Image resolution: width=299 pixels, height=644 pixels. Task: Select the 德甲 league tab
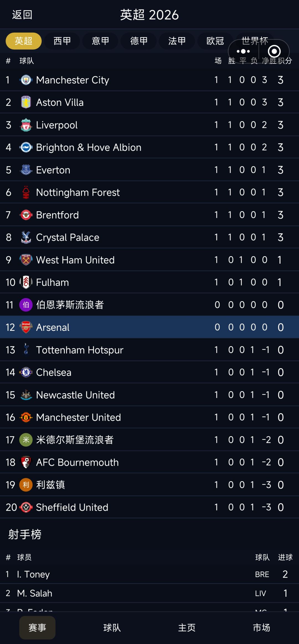tap(139, 41)
